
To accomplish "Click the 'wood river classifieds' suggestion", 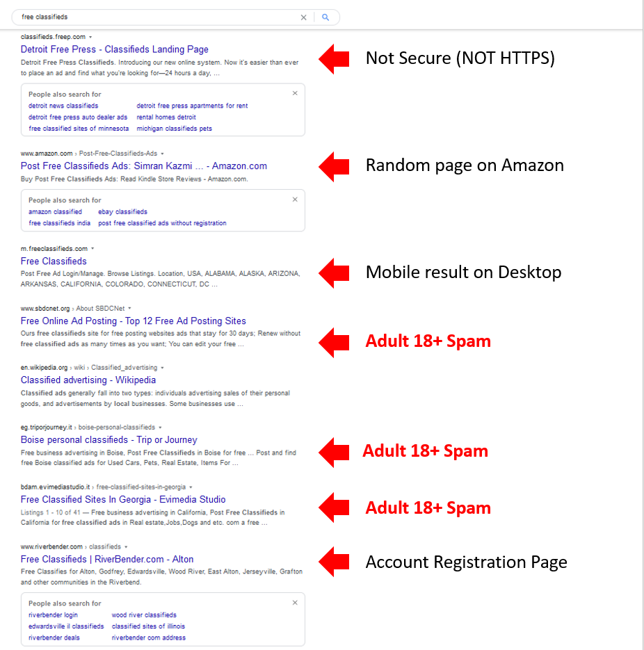I will (144, 615).
